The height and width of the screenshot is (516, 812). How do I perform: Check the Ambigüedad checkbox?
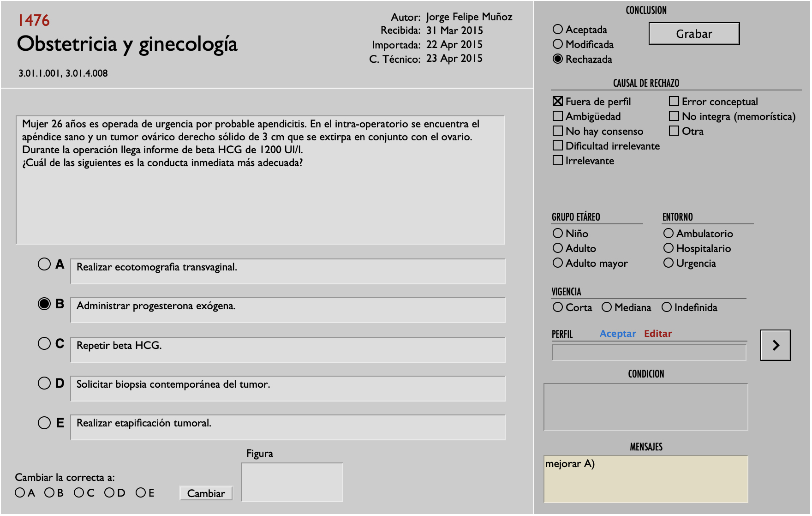pos(558,116)
